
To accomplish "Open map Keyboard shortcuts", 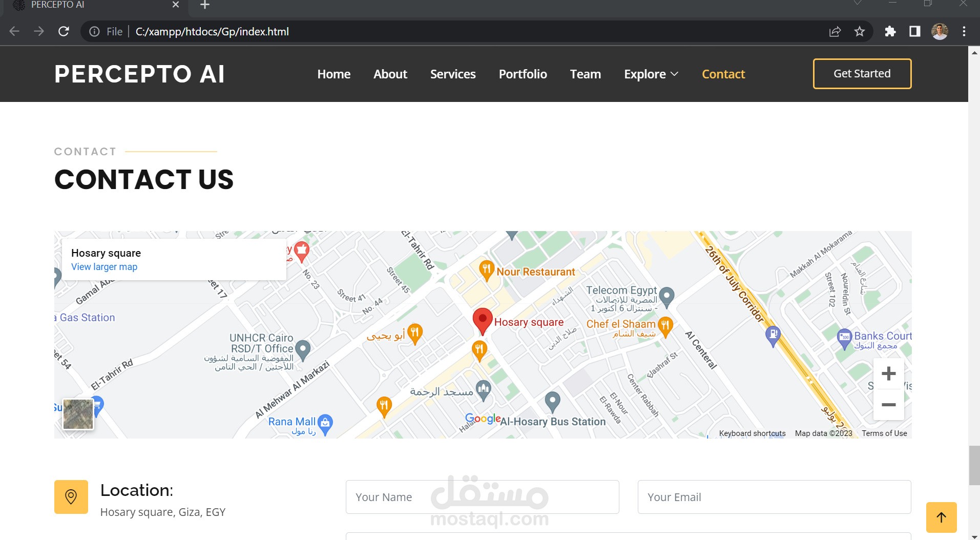I will click(x=752, y=433).
